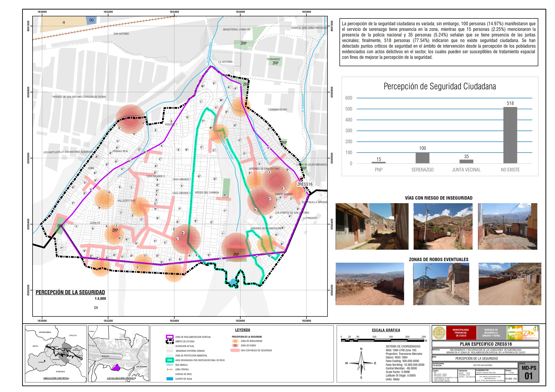Click the dashed black Ambito de Estudio legend symbol

coord(170,341)
